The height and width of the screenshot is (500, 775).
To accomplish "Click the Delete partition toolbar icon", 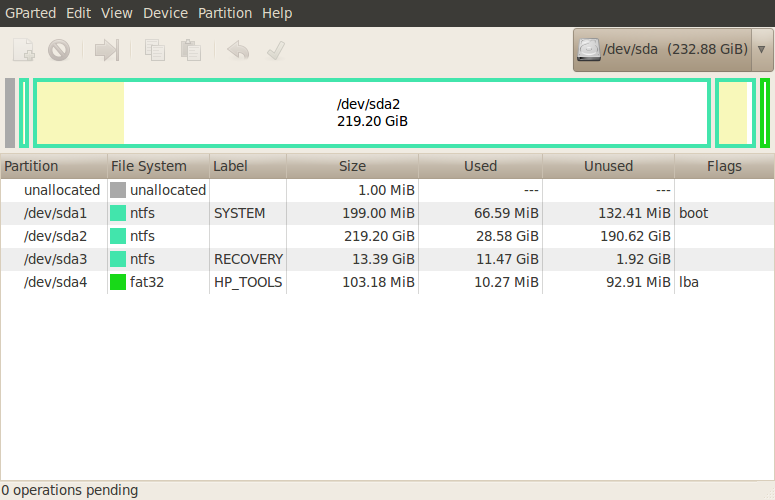I will (x=59, y=50).
